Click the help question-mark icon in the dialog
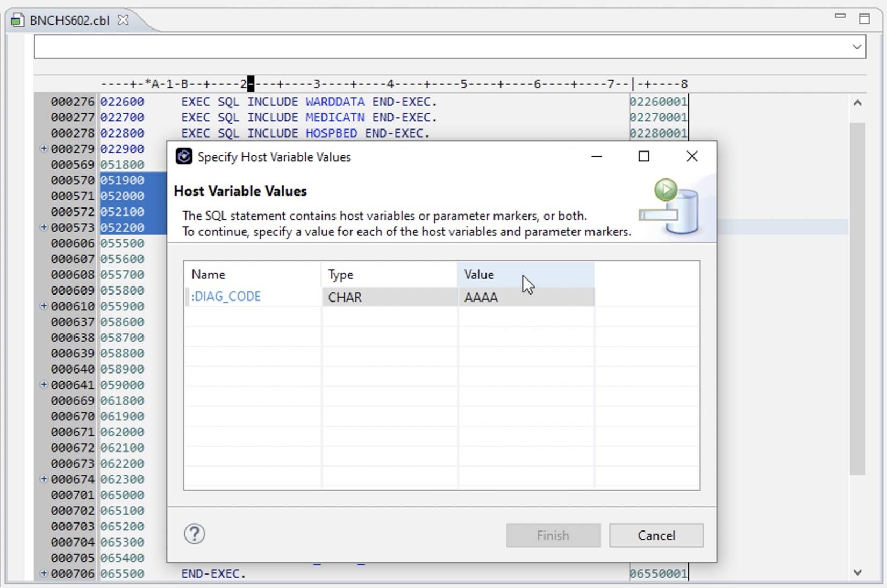This screenshot has height=588, width=887. [x=194, y=535]
